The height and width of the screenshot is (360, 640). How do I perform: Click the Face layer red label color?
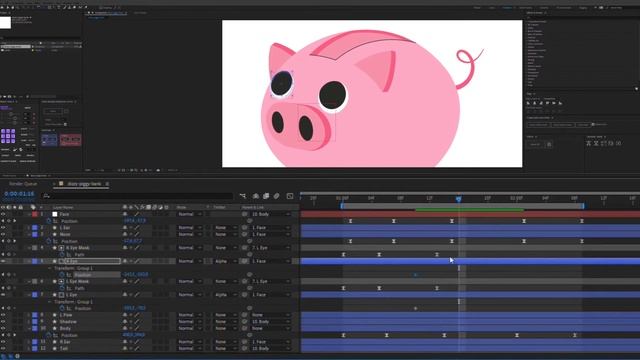35,214
